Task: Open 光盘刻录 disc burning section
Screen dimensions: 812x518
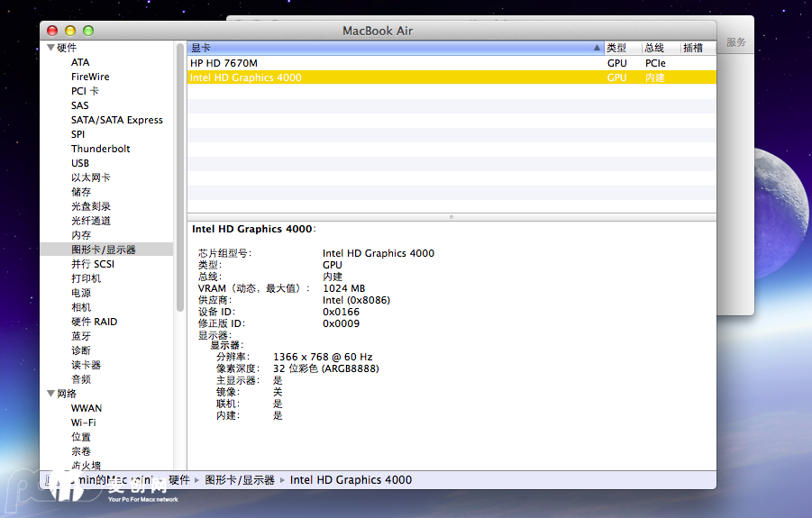Action: pyautogui.click(x=91, y=206)
